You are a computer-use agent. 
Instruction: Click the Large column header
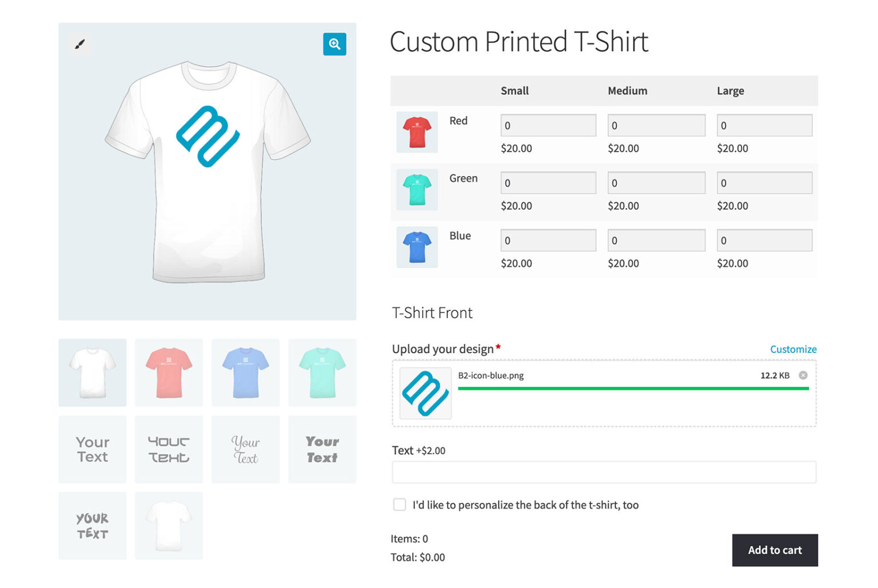point(731,91)
